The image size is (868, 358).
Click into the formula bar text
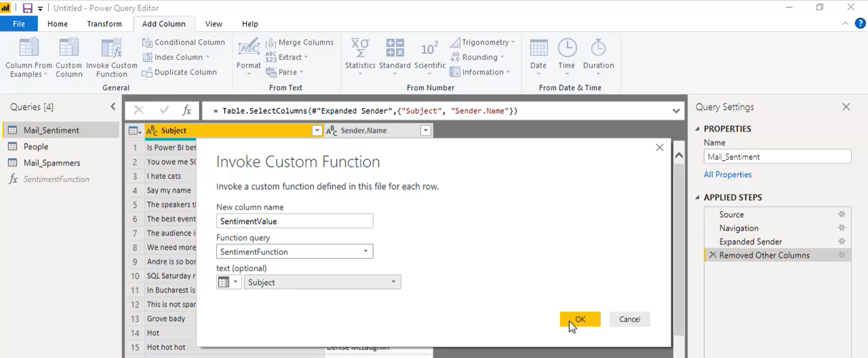point(365,111)
